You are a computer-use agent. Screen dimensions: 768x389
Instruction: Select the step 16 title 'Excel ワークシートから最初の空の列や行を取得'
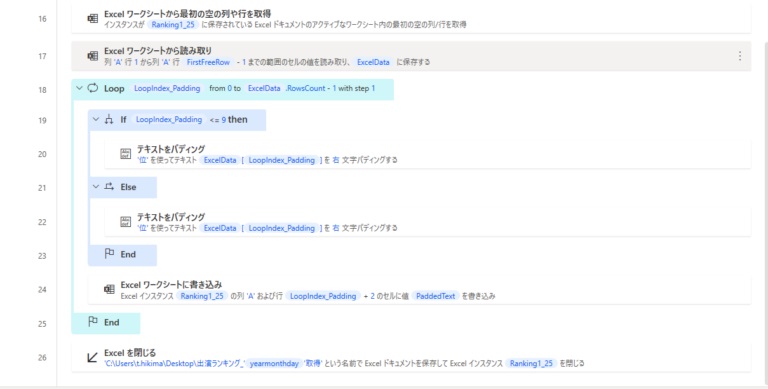click(x=188, y=14)
